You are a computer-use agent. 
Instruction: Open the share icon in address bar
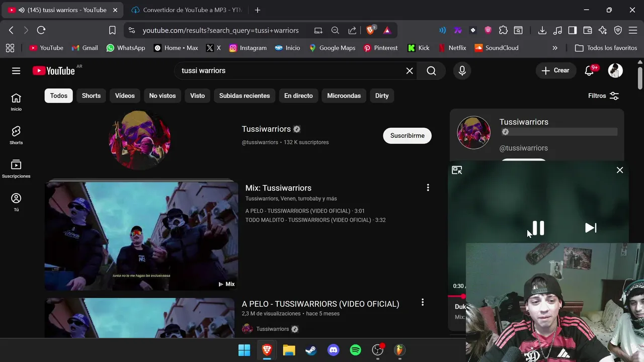point(352,30)
